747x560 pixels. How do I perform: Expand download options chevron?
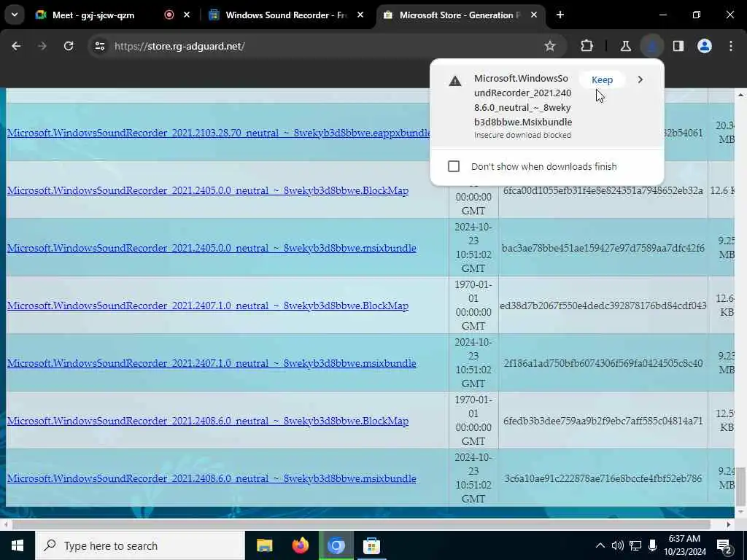click(640, 79)
